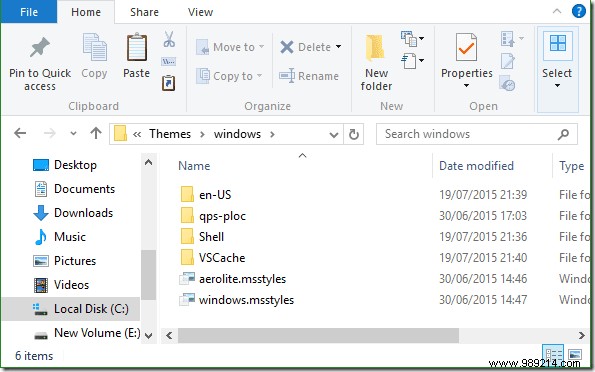Click the History icon in Open group
Viewport: 595px width, 372px height.
pos(507,83)
